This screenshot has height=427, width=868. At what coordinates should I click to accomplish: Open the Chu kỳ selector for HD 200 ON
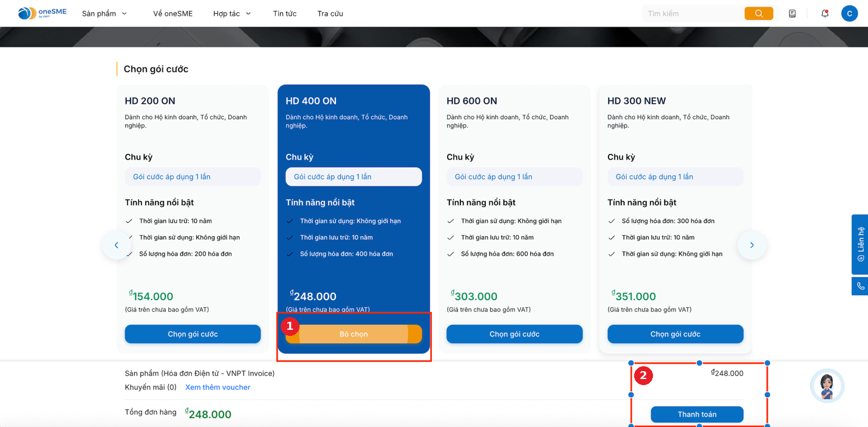pos(193,177)
